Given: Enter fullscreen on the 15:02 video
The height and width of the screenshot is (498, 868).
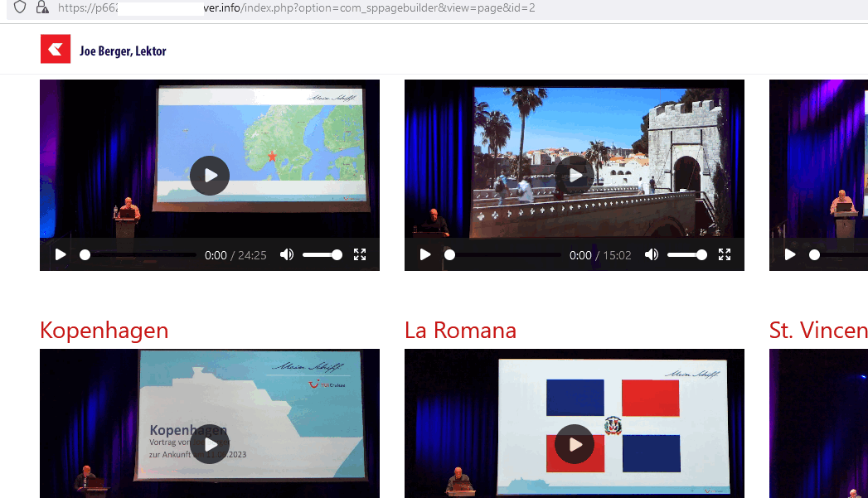Looking at the screenshot, I should click(725, 255).
